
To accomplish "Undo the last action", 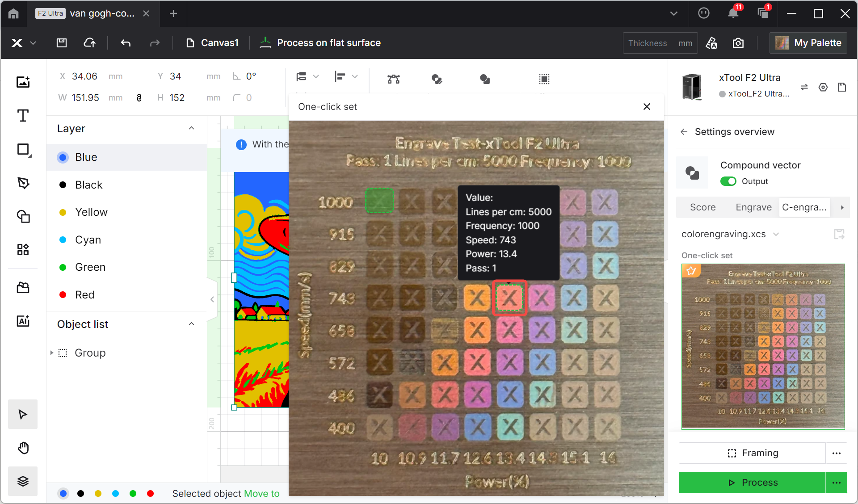I will click(x=126, y=43).
